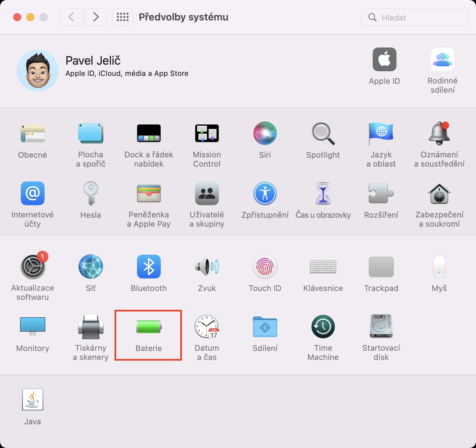Open Hesla key icon
476x448 pixels.
tap(91, 193)
